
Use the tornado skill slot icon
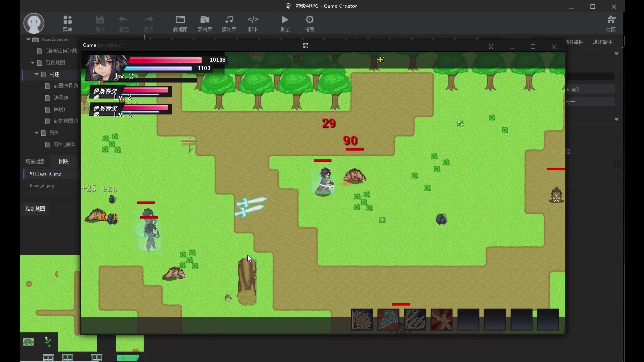[388, 319]
